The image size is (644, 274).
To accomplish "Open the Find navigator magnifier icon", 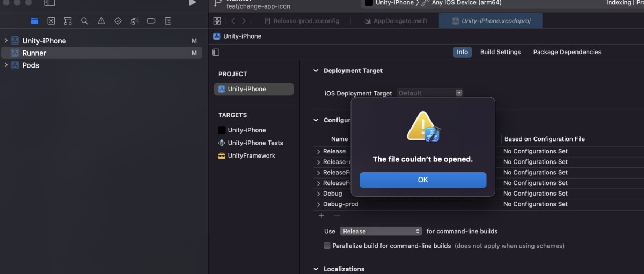I will (84, 21).
